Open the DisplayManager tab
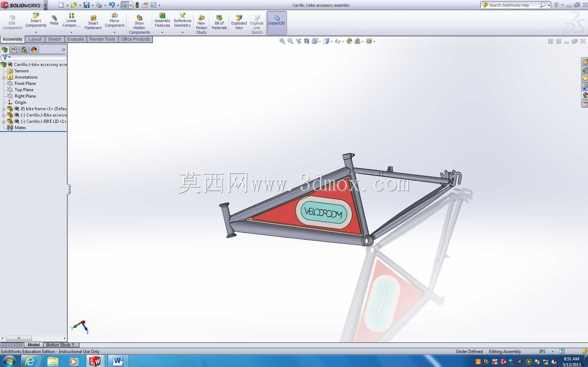Viewport: 588px width, 367px height. point(34,50)
